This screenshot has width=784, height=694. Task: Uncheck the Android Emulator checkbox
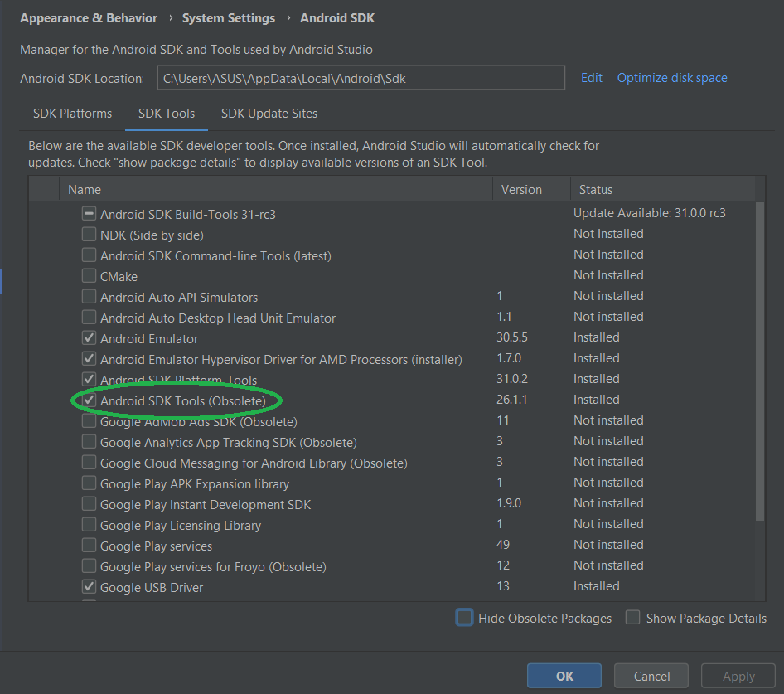pos(89,338)
